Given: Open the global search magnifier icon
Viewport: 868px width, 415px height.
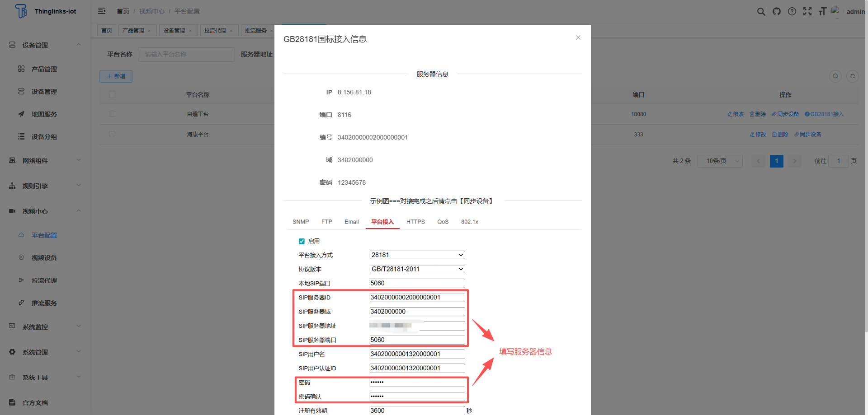Looking at the screenshot, I should tap(761, 11).
